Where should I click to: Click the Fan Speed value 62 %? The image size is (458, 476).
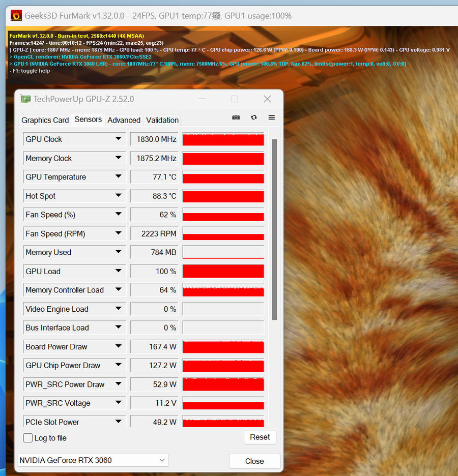point(154,215)
